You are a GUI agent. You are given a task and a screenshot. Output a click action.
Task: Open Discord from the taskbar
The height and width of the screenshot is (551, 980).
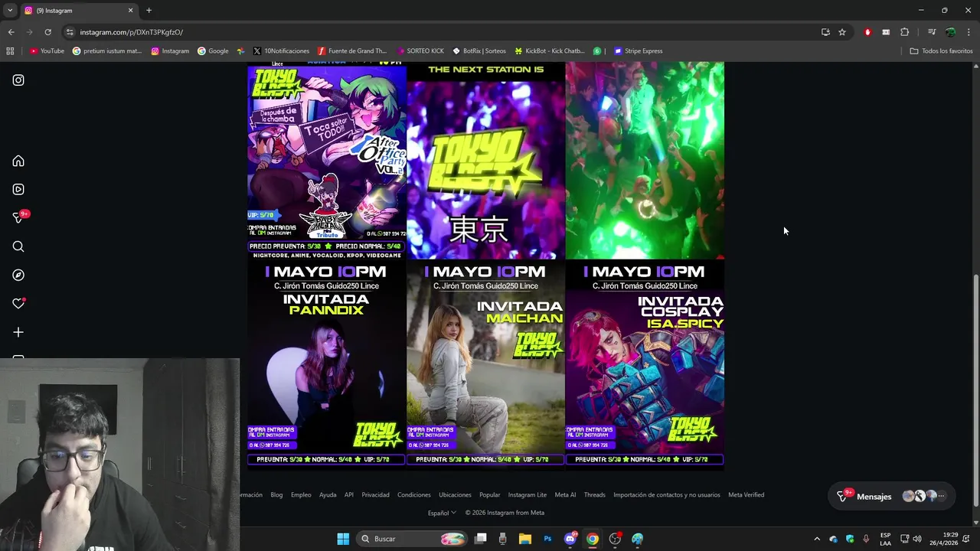click(570, 539)
